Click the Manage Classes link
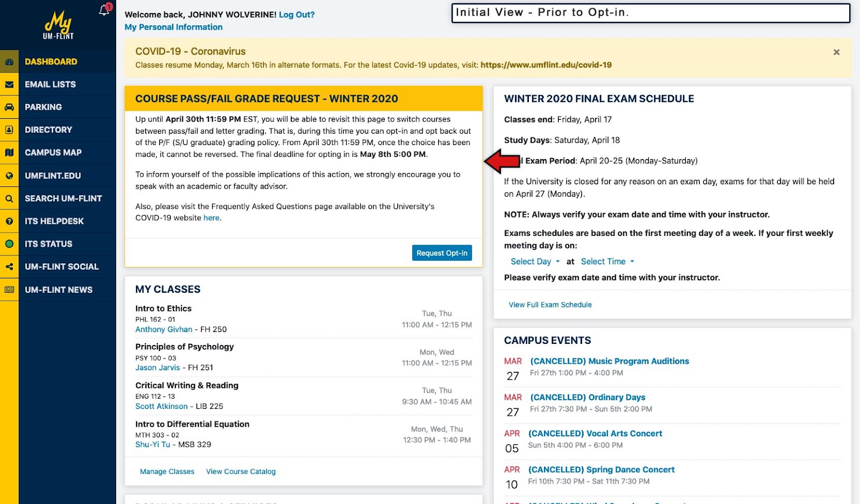Image resolution: width=860 pixels, height=504 pixels. click(167, 472)
